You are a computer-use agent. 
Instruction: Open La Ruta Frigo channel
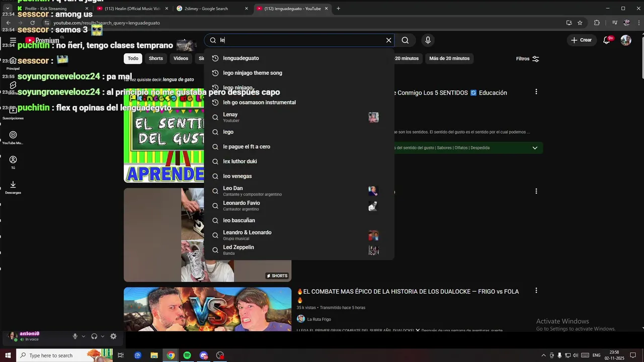point(319,319)
